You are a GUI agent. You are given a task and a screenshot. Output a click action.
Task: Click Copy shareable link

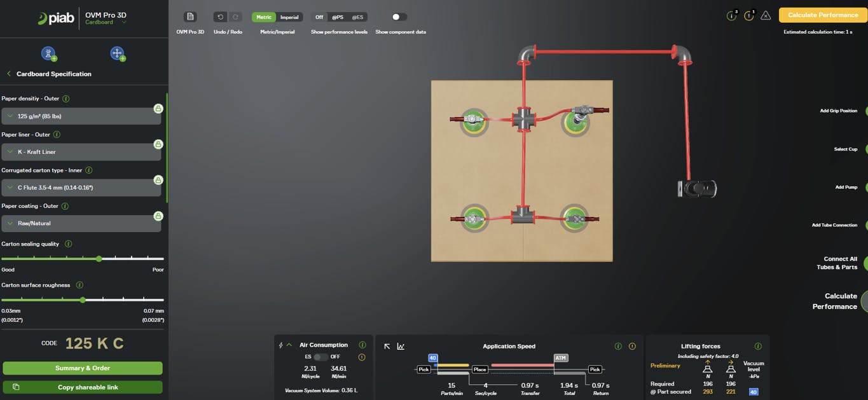tap(83, 387)
